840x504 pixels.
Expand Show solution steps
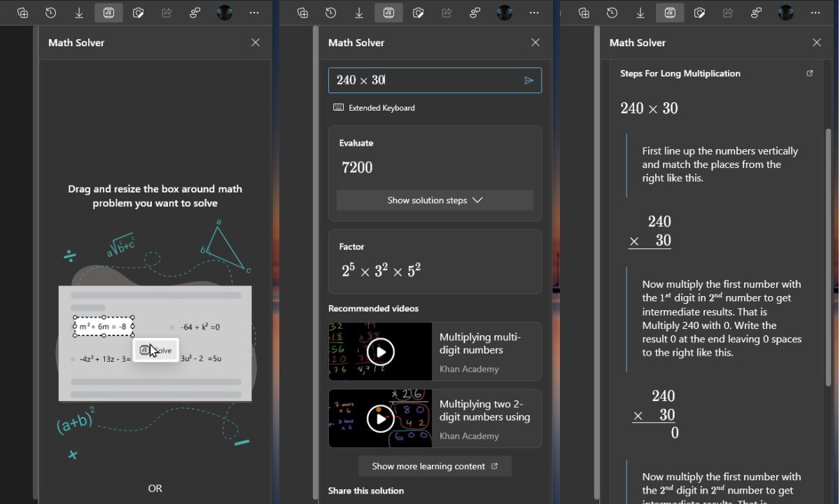[435, 200]
